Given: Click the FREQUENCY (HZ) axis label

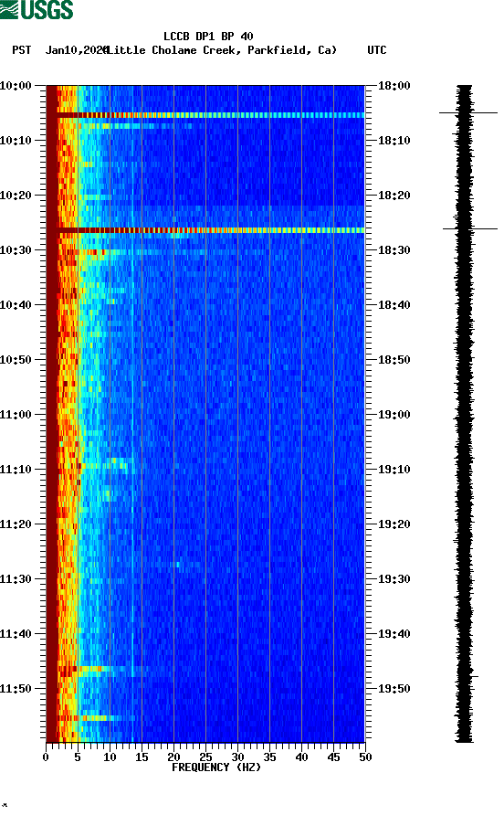Looking at the screenshot, I should tap(216, 767).
